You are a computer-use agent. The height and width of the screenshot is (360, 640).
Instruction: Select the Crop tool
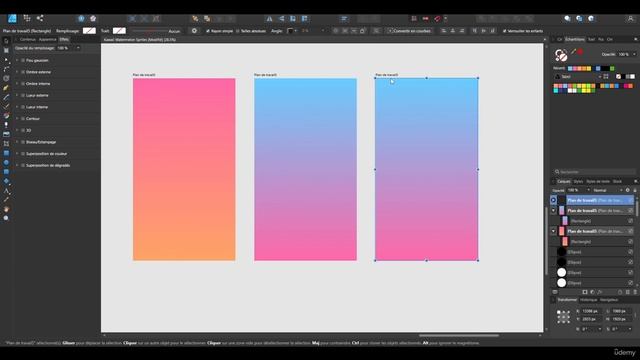pos(6,144)
